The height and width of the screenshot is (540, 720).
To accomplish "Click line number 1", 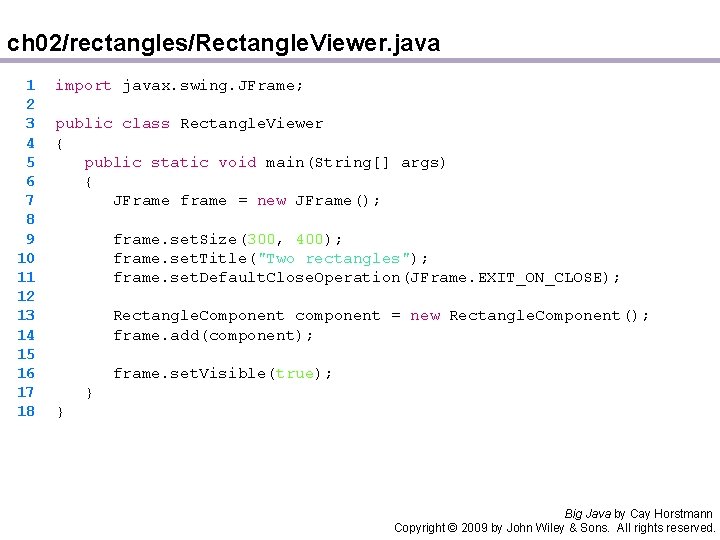I will [30, 85].
